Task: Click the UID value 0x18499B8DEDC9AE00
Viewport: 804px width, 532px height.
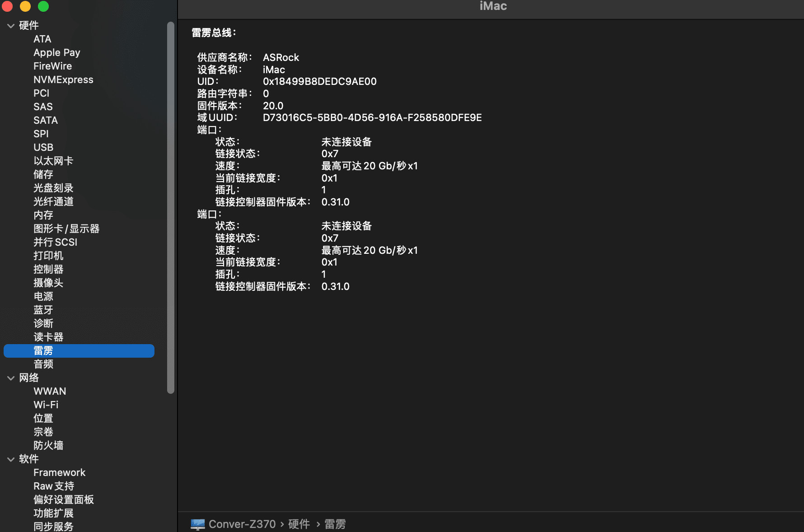Action: click(320, 82)
